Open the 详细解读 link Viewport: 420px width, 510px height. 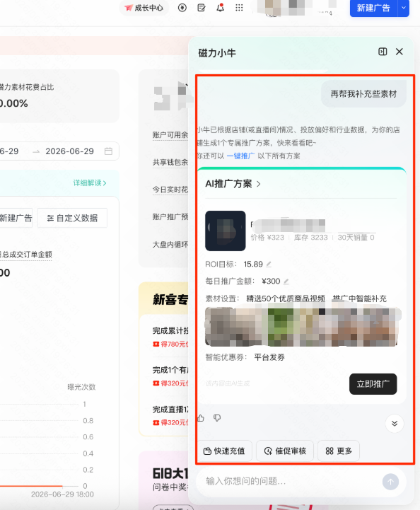coord(90,183)
